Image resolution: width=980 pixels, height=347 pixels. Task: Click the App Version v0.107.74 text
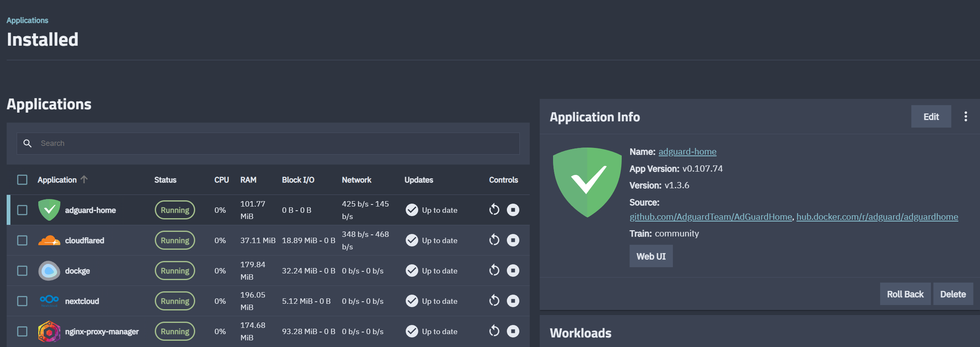(x=676, y=169)
